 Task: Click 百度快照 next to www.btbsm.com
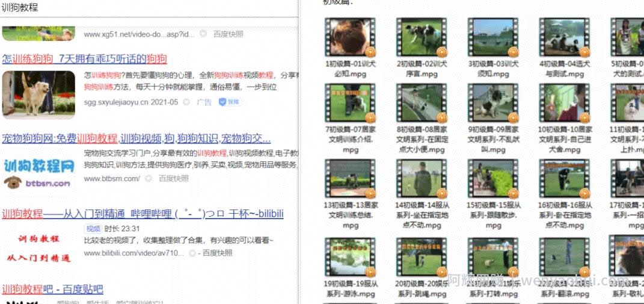174,179
